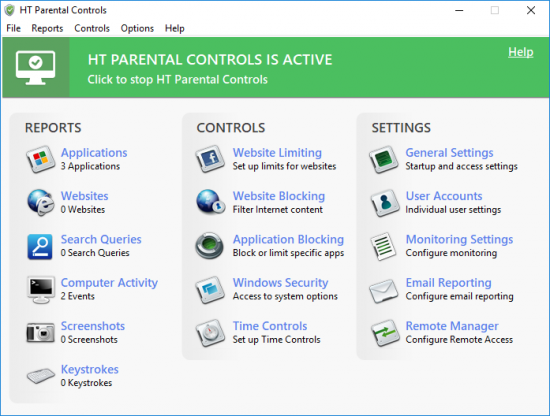Open the Remote Manager link
The height and width of the screenshot is (416, 550).
pyautogui.click(x=452, y=326)
